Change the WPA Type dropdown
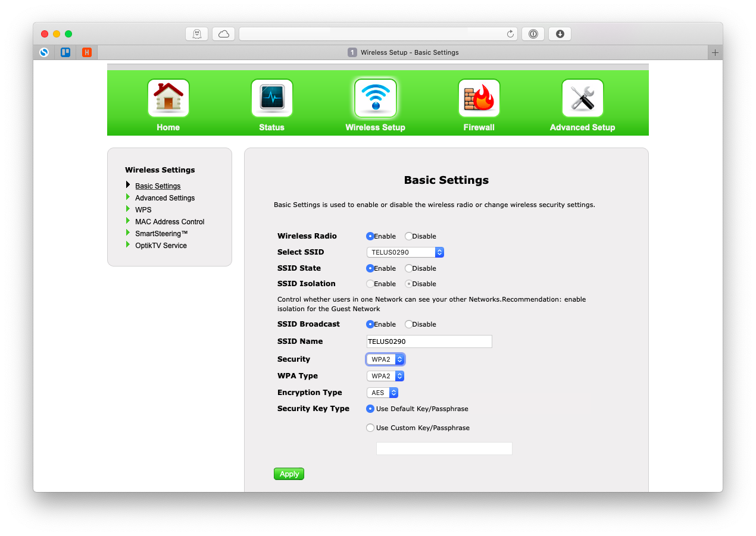 tap(385, 375)
